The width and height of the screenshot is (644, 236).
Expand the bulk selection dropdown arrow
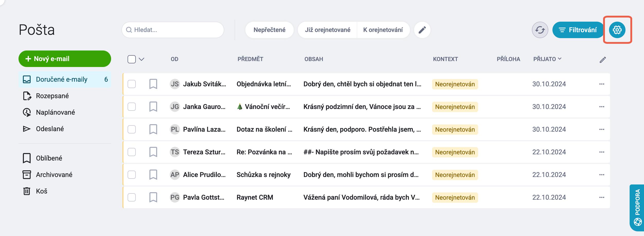tap(141, 59)
